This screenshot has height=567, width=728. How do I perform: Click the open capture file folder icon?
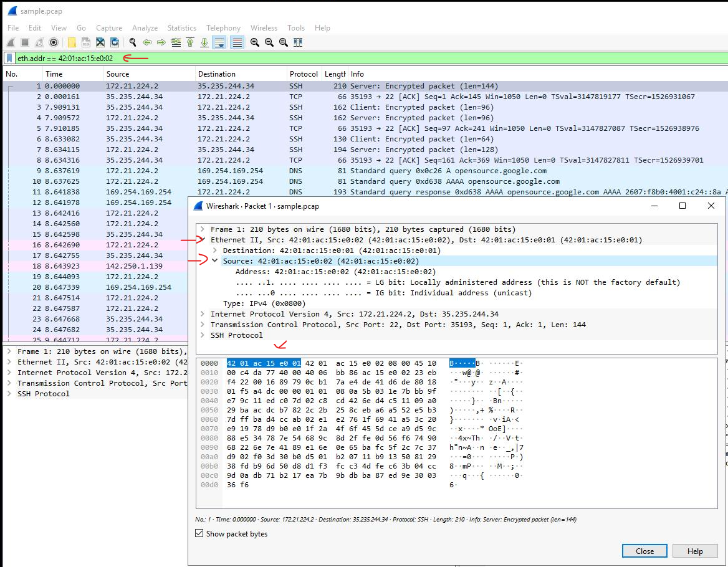pyautogui.click(x=71, y=42)
